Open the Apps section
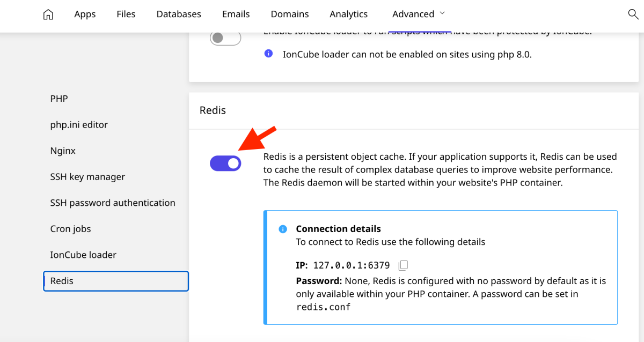This screenshot has width=644, height=342. tap(84, 14)
